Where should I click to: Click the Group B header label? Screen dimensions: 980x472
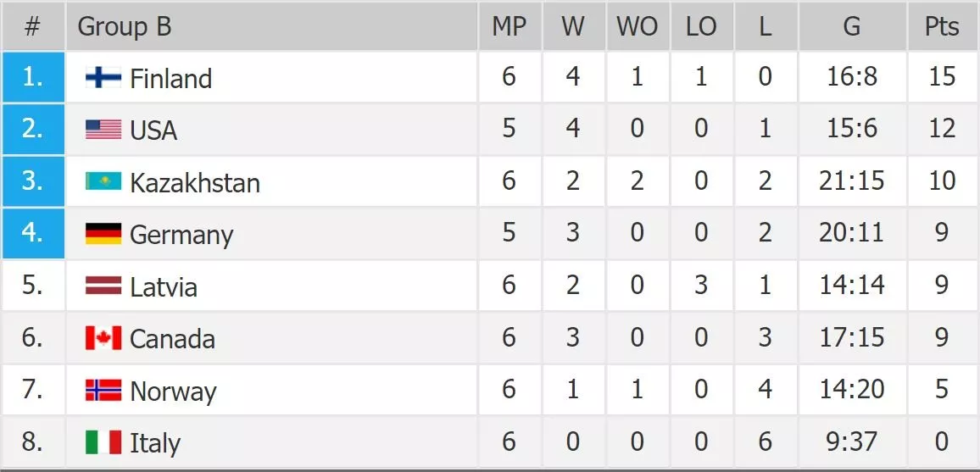click(x=125, y=27)
